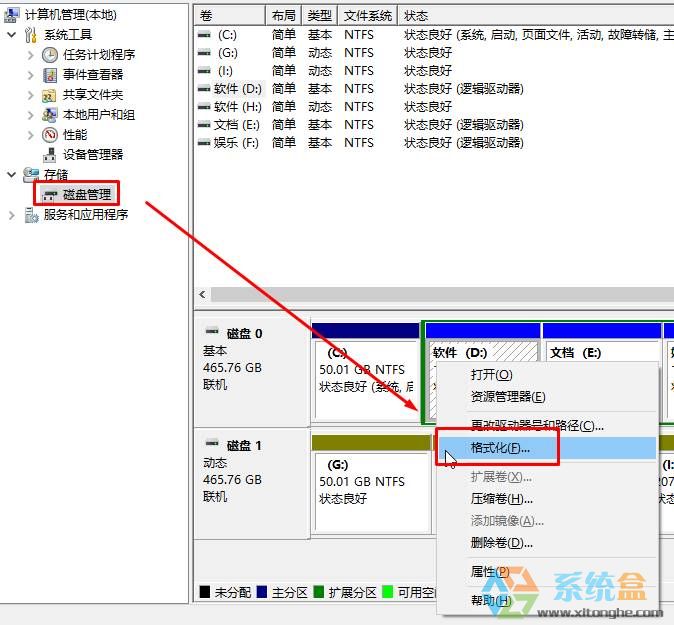Image resolution: width=674 pixels, height=625 pixels.
Task: Click the volume icon for (C:) row
Action: click(204, 34)
